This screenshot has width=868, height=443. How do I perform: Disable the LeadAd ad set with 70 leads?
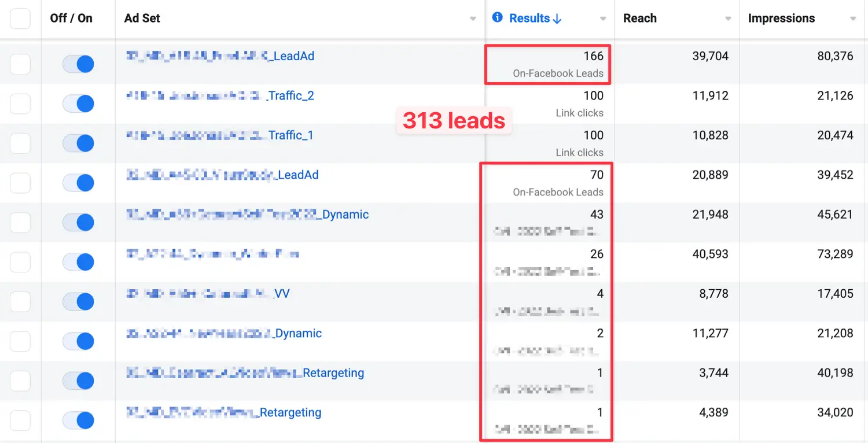pos(78,183)
